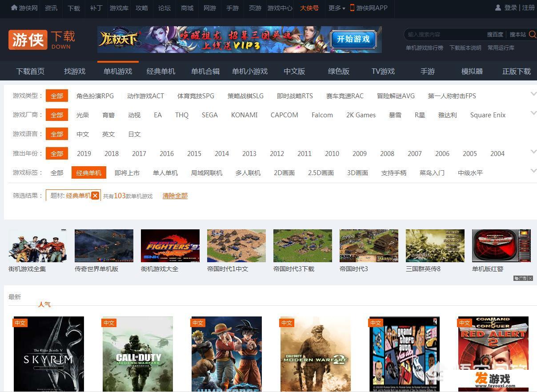This screenshot has height=392, width=537.
Task: Select 全部 in 推出年份 row
Action: pos(57,153)
